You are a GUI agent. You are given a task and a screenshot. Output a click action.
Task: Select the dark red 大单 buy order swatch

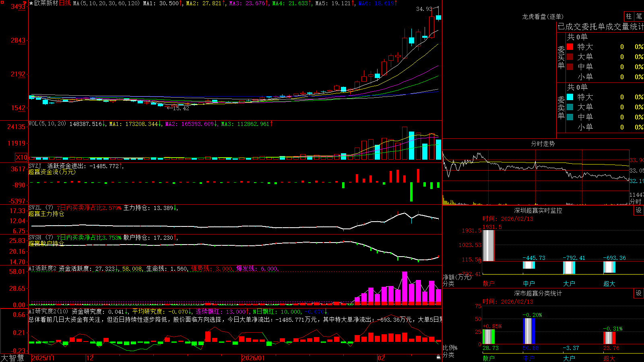[x=570, y=57]
